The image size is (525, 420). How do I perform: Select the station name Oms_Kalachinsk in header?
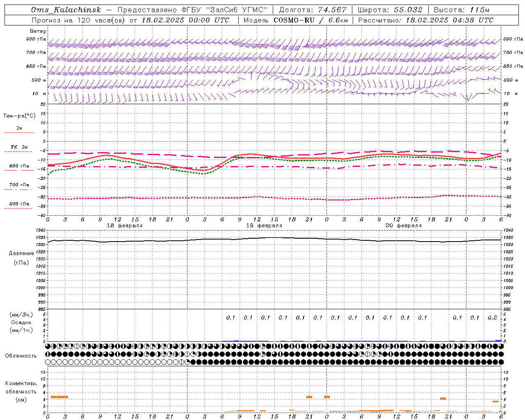(x=66, y=10)
